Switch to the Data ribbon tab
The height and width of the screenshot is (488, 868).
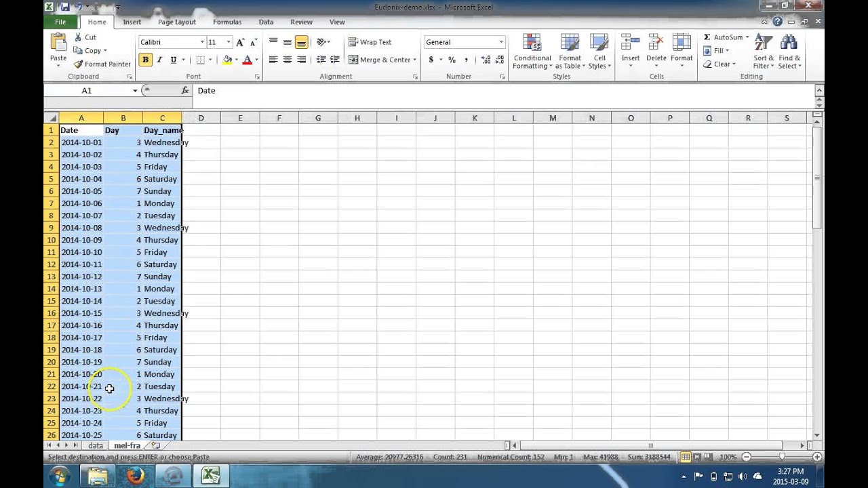pos(266,22)
